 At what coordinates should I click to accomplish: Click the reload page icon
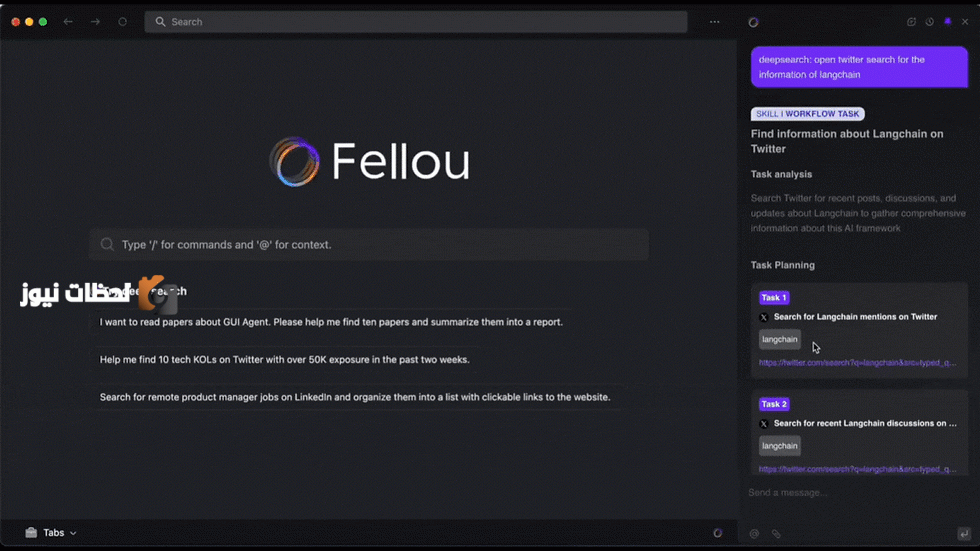pos(122,22)
